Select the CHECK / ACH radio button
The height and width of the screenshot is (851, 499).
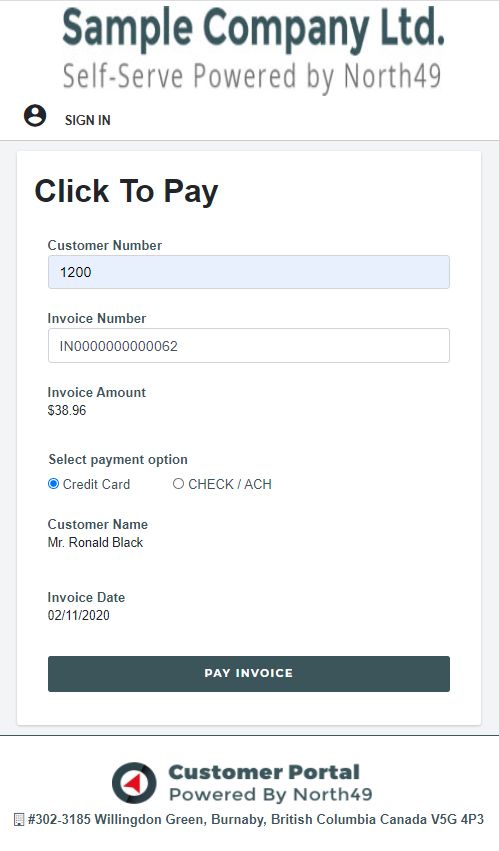tap(178, 484)
